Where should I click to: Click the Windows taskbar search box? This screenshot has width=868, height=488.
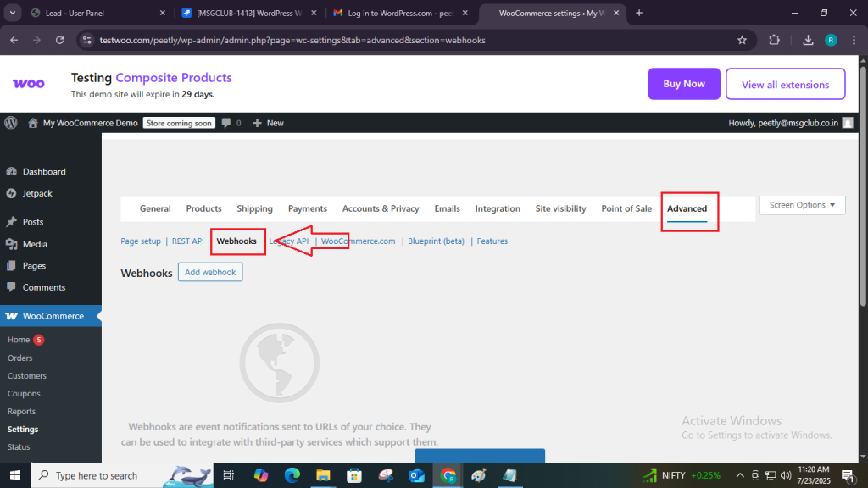point(122,475)
